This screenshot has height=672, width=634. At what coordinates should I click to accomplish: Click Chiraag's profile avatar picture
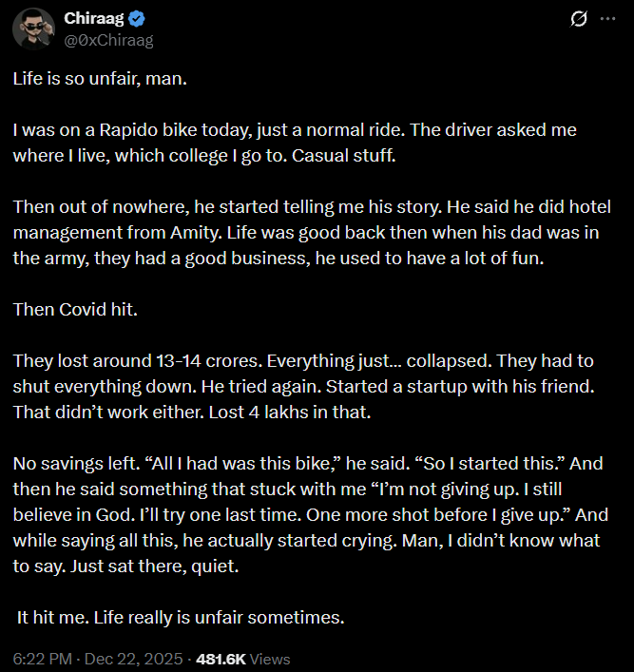[32, 29]
